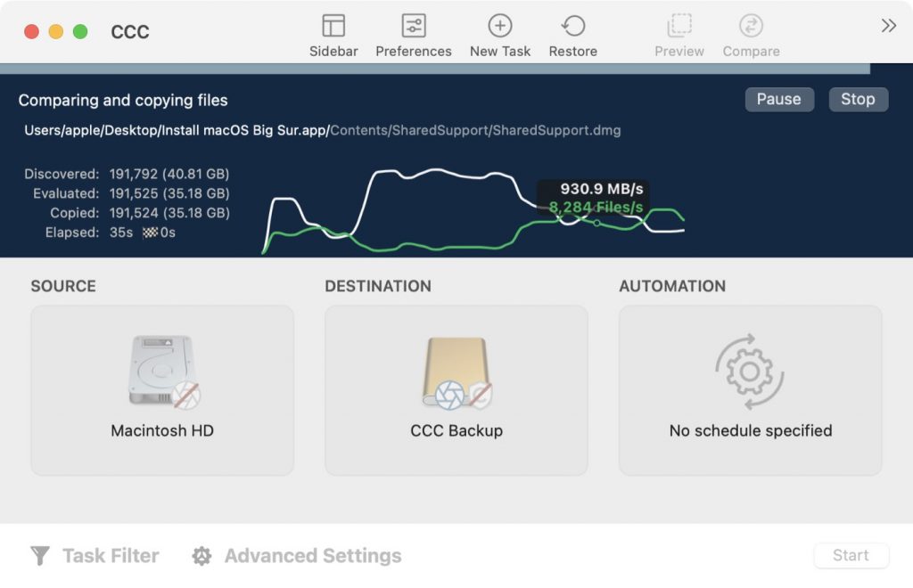Click the No schedule specified label
The image size is (913, 588).
coord(751,430)
